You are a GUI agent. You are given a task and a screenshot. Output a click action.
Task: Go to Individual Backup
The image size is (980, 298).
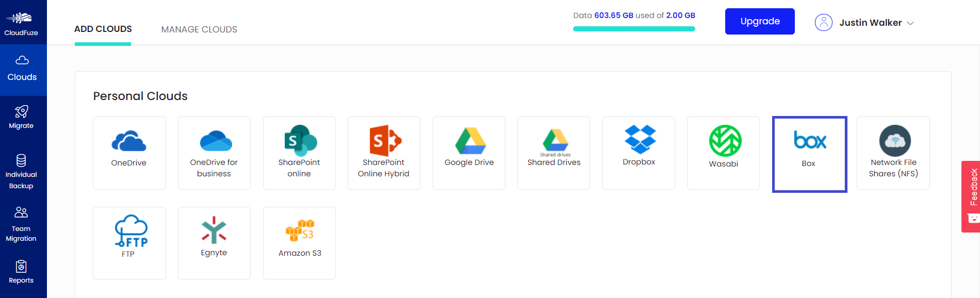click(x=21, y=172)
